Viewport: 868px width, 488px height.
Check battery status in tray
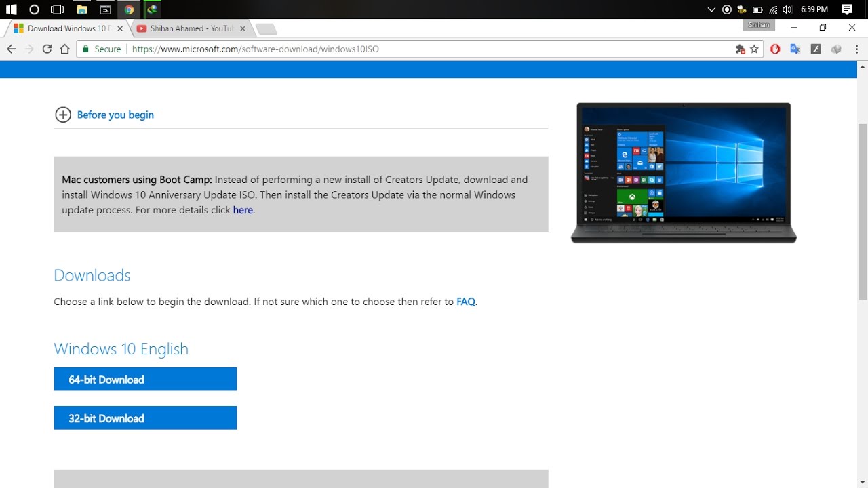757,9
